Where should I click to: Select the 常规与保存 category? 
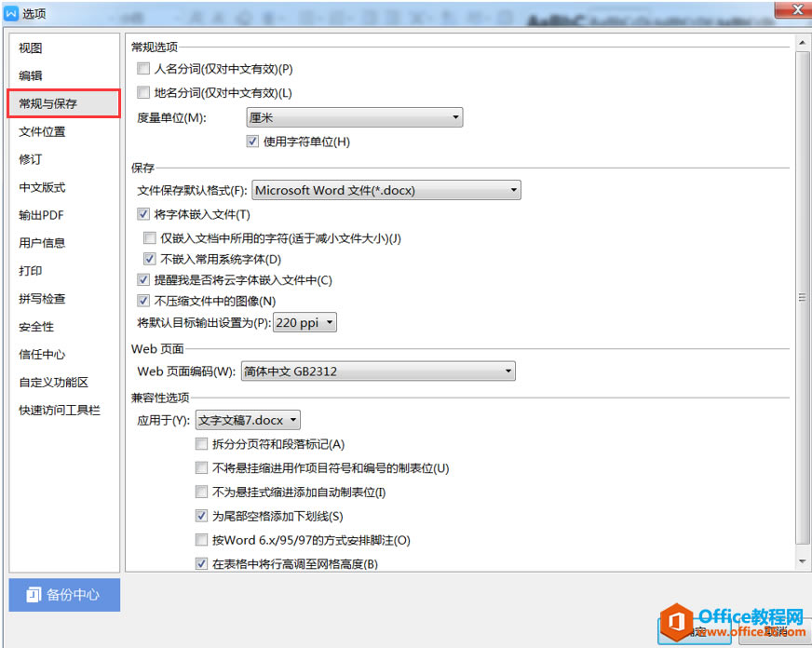pos(63,103)
